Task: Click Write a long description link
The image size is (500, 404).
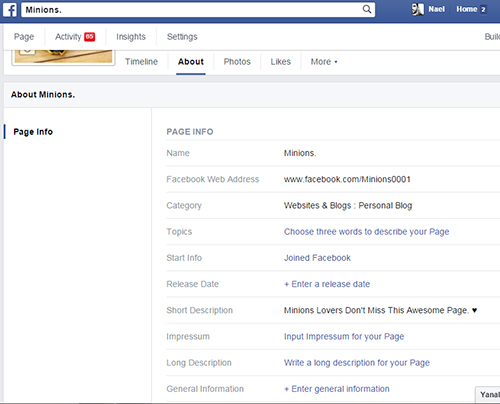Action: pos(357,363)
